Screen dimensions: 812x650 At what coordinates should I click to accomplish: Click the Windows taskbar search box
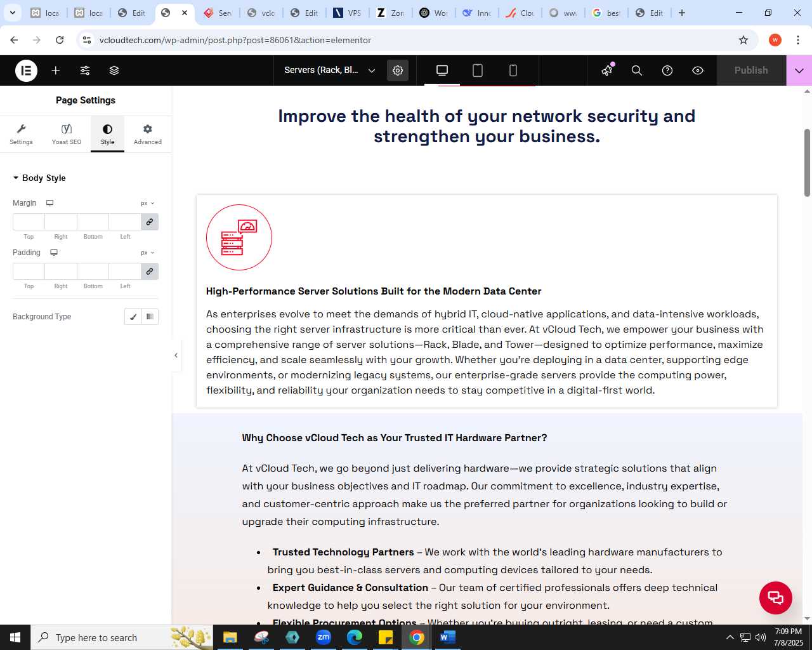122,637
